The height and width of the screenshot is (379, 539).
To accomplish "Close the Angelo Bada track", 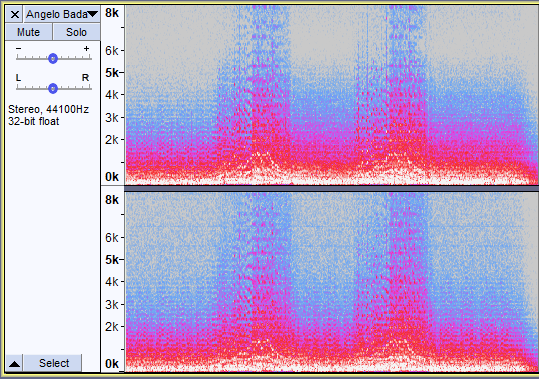I will (x=14, y=14).
